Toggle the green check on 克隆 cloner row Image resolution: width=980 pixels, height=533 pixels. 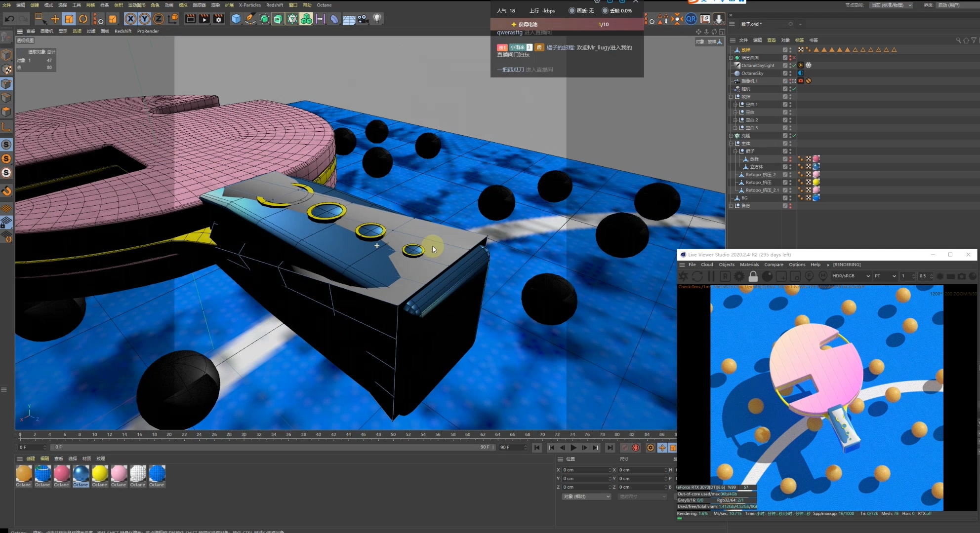point(794,136)
